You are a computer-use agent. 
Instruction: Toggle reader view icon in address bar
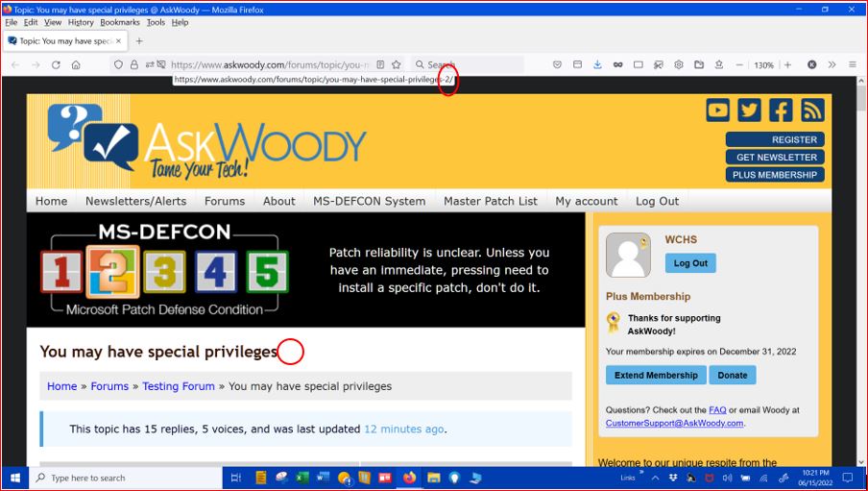point(380,64)
